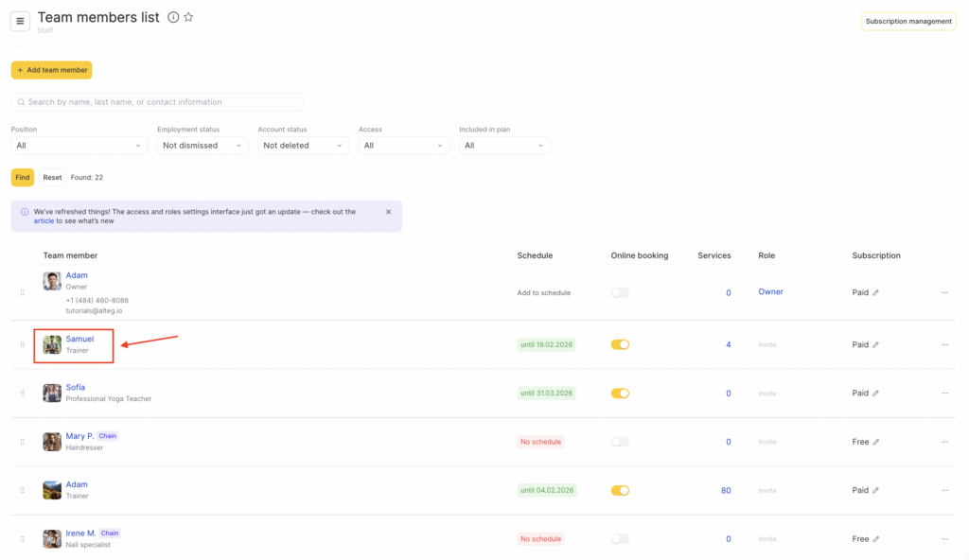Expand the Position filter dropdown

(79, 146)
